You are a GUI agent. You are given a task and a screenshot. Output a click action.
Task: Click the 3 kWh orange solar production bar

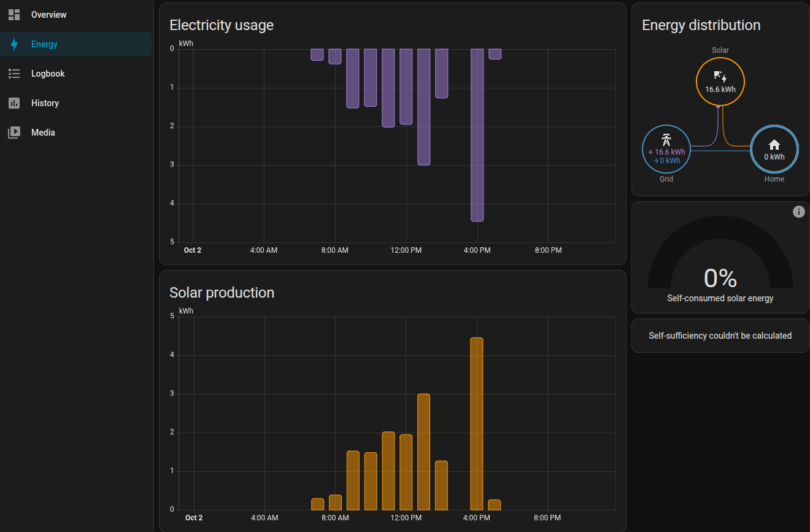(423, 452)
